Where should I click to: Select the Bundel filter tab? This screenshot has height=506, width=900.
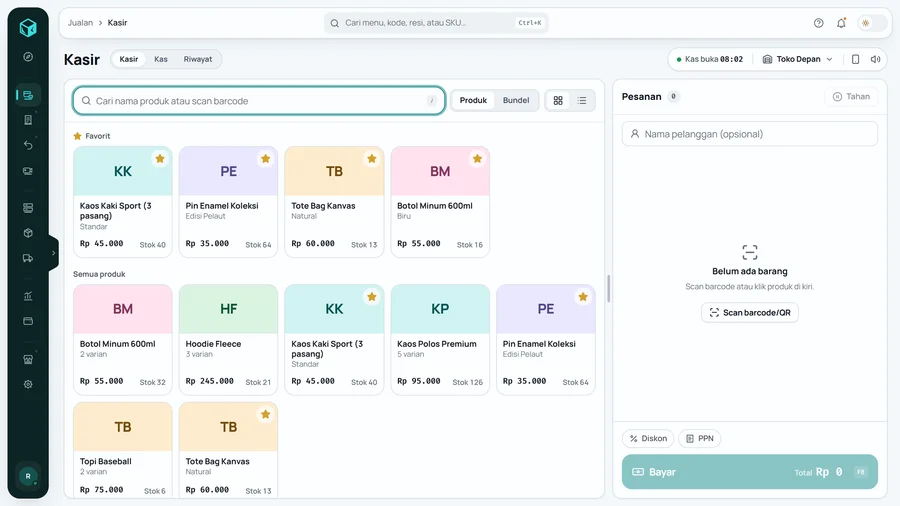tap(516, 100)
